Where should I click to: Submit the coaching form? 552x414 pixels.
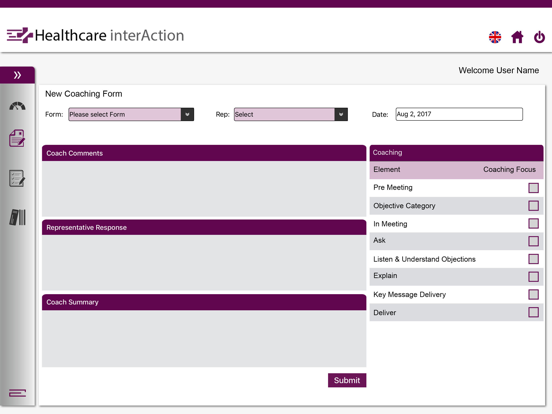pyautogui.click(x=347, y=380)
